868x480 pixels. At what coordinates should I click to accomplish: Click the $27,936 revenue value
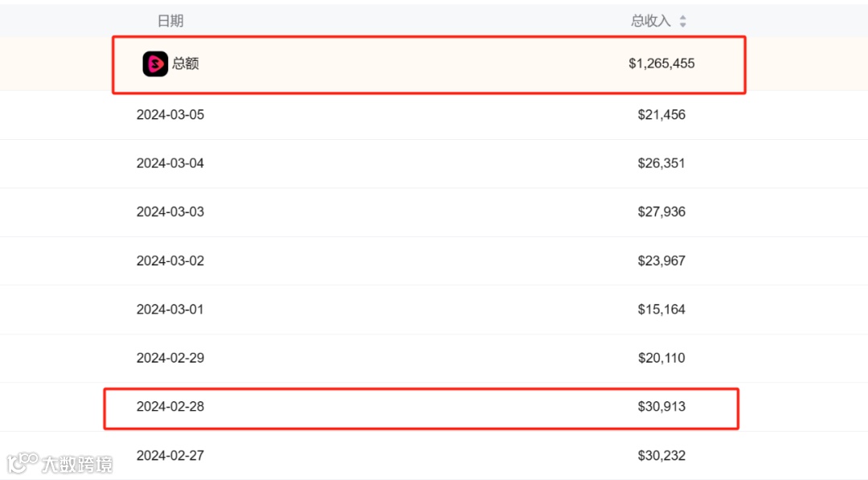point(661,212)
